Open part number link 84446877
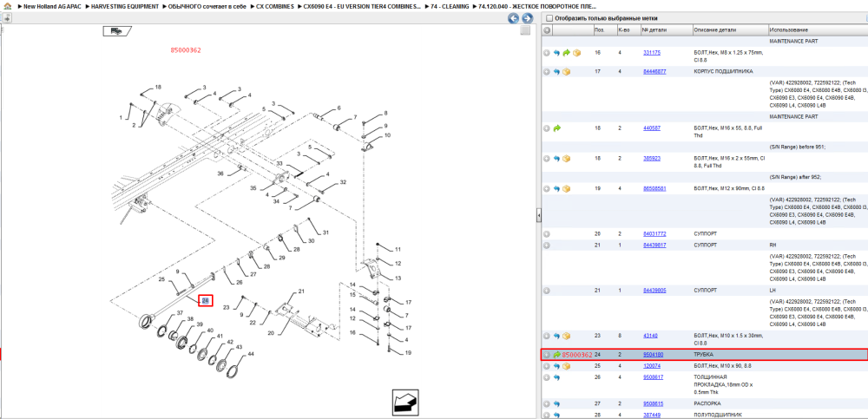The width and height of the screenshot is (868, 419). (x=654, y=72)
